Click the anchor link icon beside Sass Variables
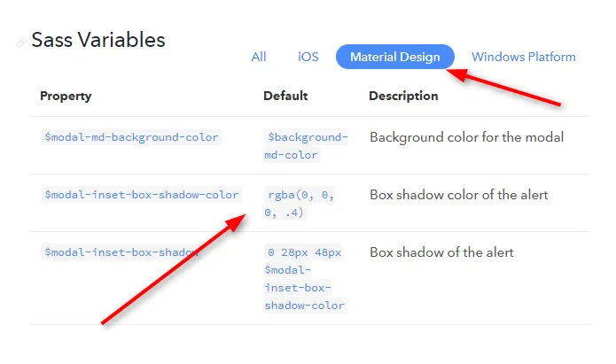The height and width of the screenshot is (364, 616). (21, 42)
